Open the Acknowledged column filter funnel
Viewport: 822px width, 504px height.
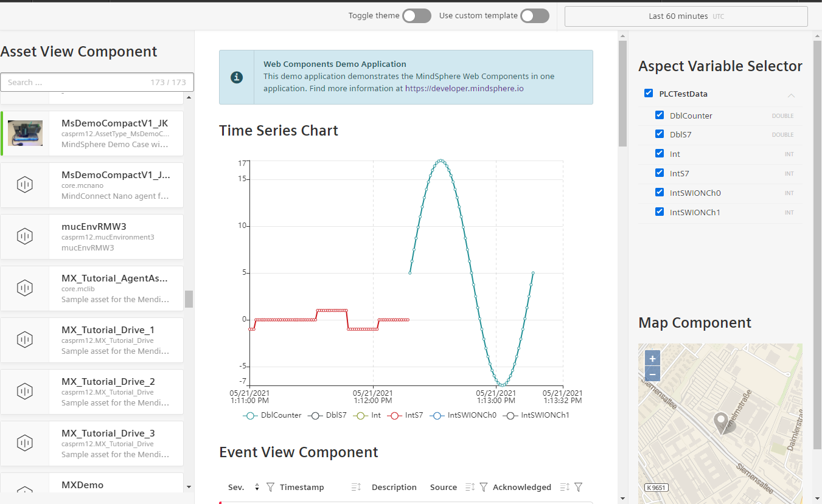[579, 487]
